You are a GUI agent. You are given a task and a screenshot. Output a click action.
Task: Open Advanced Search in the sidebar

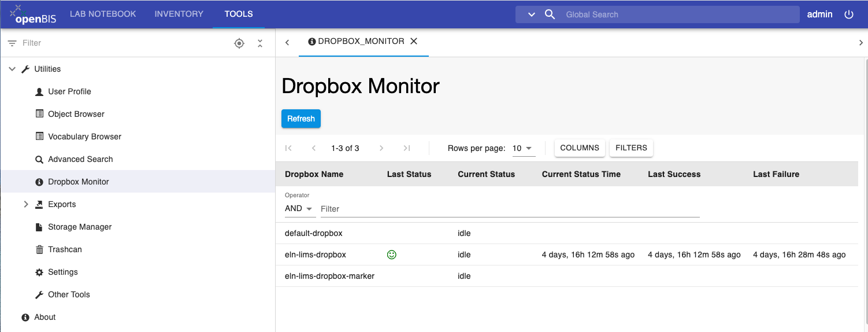(80, 159)
